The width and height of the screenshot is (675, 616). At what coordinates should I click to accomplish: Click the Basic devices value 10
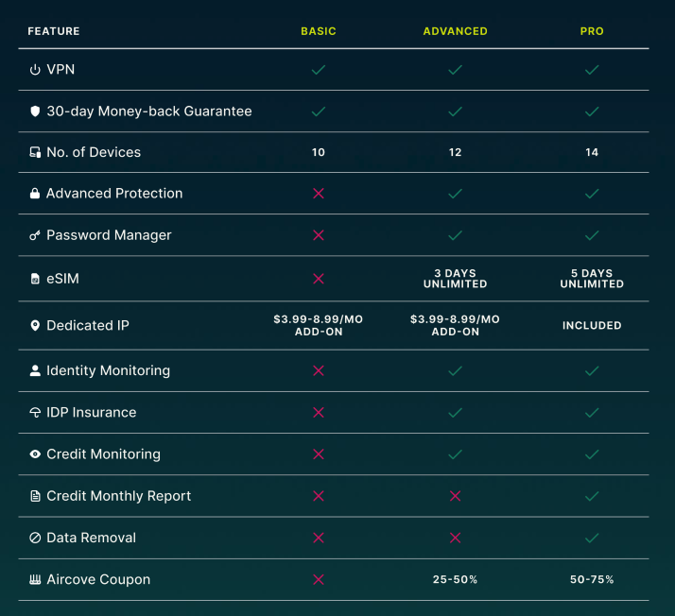319,152
